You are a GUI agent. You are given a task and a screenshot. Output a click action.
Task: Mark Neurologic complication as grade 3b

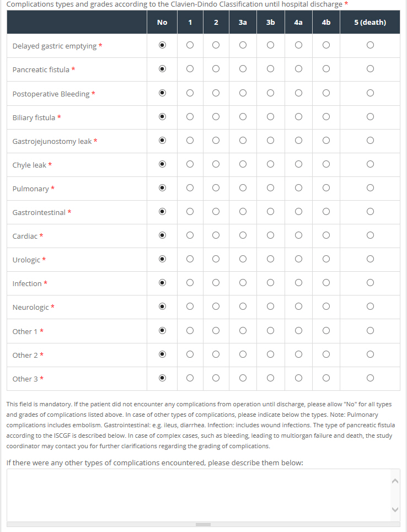[270, 306]
